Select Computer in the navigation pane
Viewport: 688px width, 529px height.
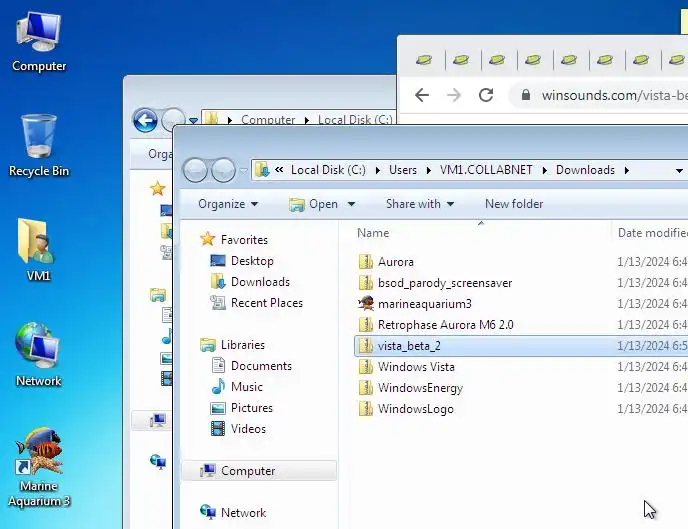pos(259,471)
